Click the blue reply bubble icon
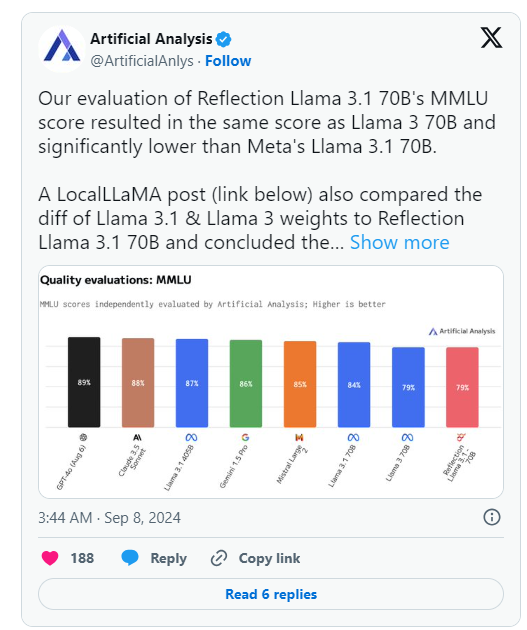Screen dimensions: 527x630 130,558
